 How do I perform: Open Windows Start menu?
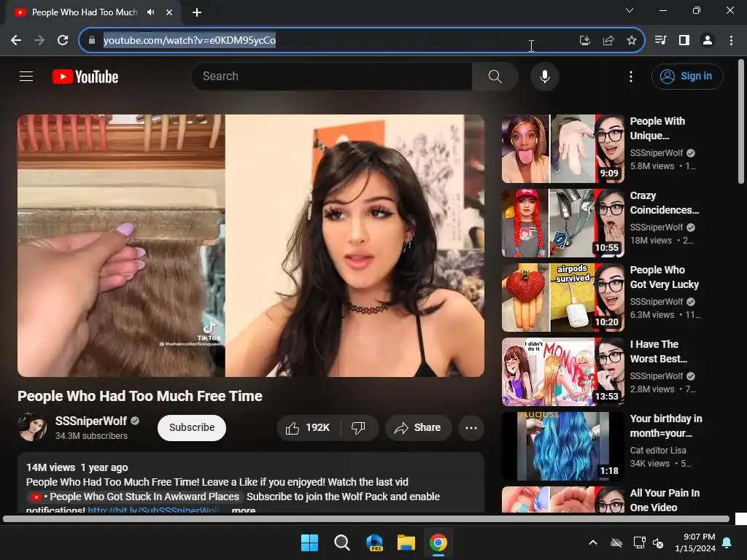click(x=309, y=542)
